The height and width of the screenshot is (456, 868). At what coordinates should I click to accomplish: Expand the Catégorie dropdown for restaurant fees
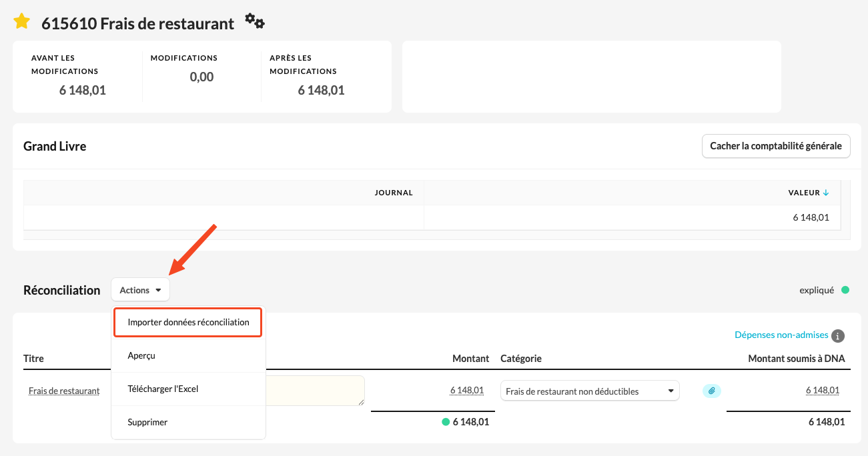(589, 391)
